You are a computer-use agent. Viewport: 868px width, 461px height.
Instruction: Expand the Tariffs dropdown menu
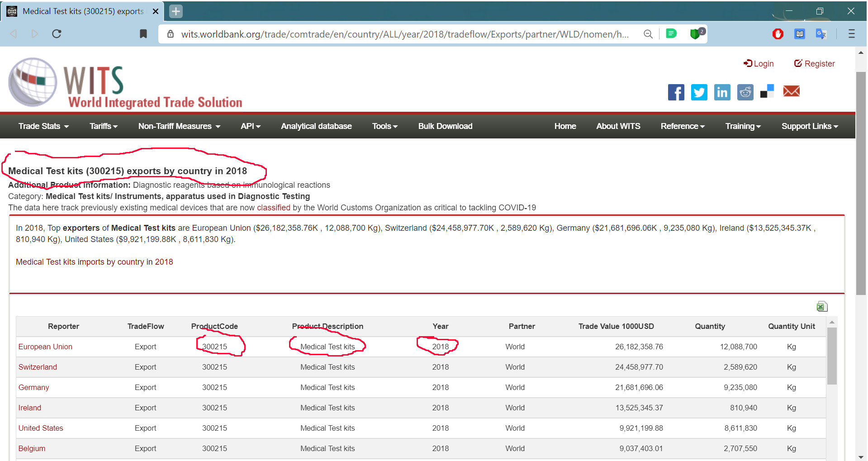104,126
